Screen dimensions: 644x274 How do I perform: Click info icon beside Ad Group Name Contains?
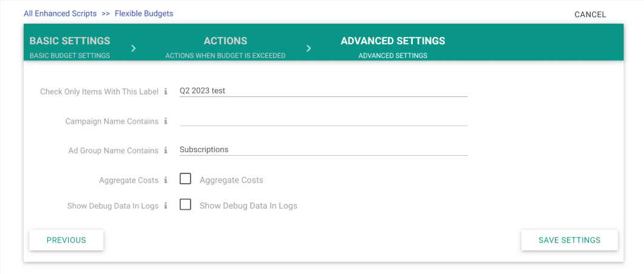coord(166,150)
